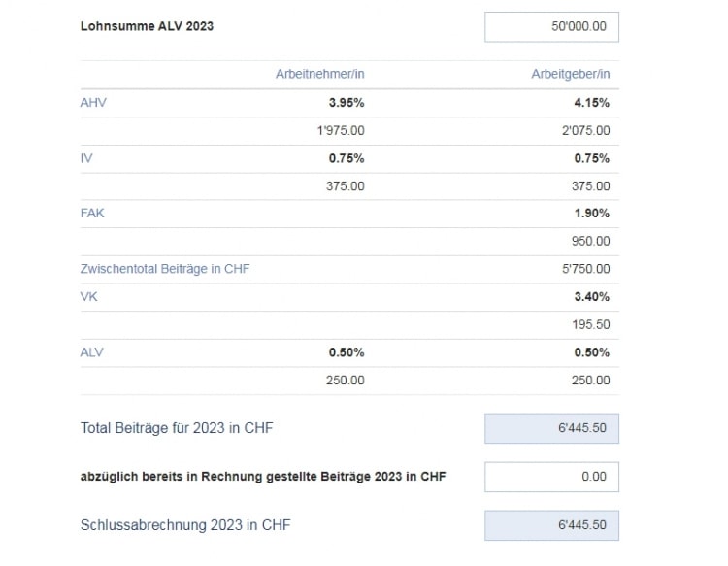Click the employee AHV rate 3.95%
Viewport: 728px width, 566px height.
[347, 103]
